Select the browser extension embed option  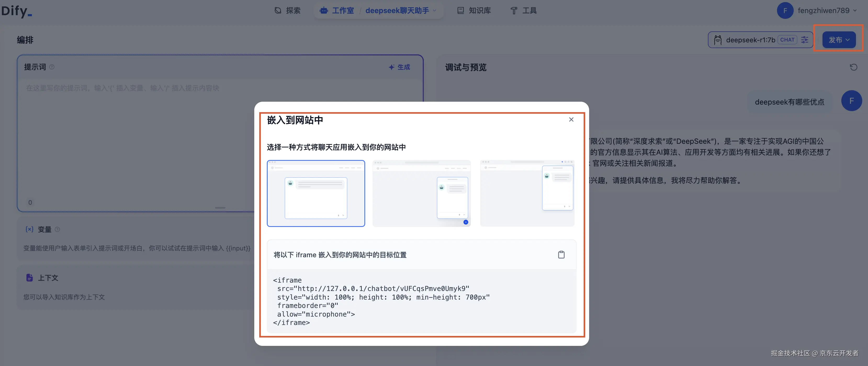click(527, 193)
